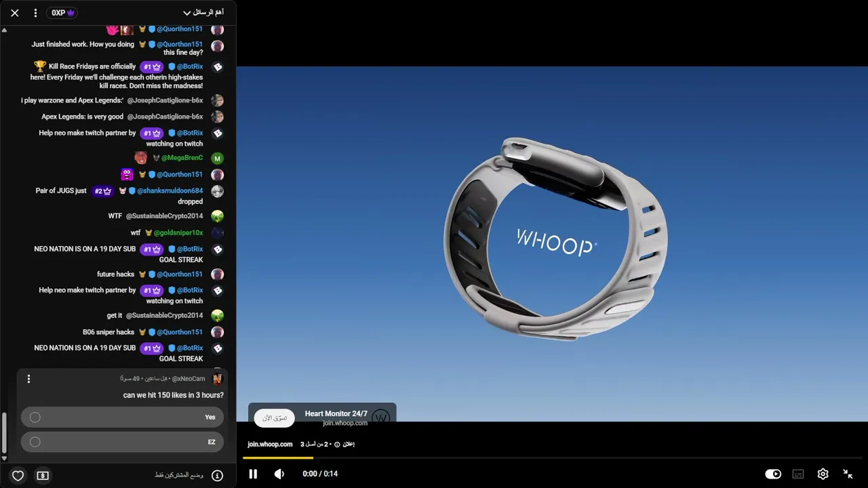Click the 0:00 / 0:14 time display
Image resolution: width=868 pixels, height=488 pixels.
[x=320, y=474]
